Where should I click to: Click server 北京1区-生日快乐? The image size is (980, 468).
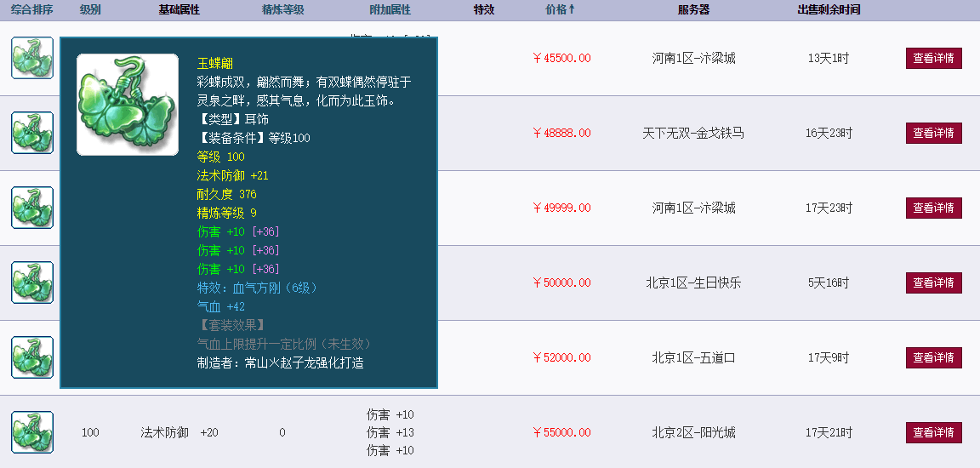tap(694, 283)
